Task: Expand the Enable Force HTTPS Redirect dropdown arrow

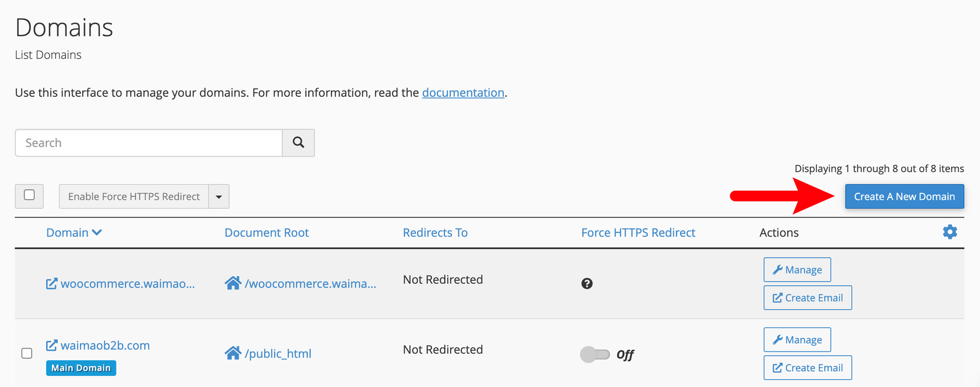Action: tap(219, 197)
